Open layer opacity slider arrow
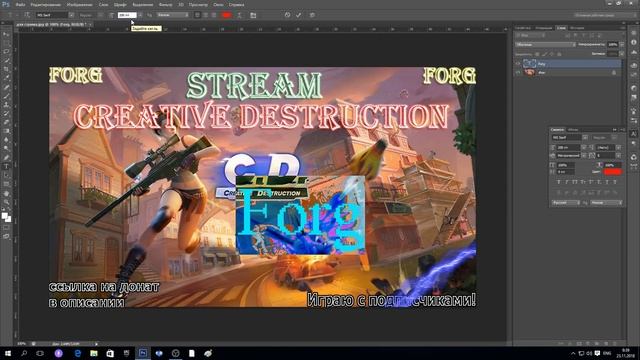This screenshot has width=640, height=360. [622, 44]
